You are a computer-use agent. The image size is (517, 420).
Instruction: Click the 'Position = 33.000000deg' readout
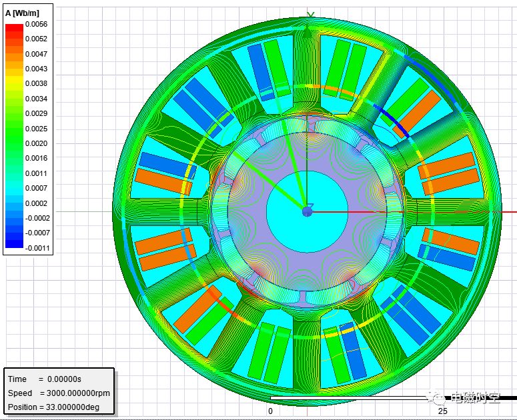click(53, 407)
